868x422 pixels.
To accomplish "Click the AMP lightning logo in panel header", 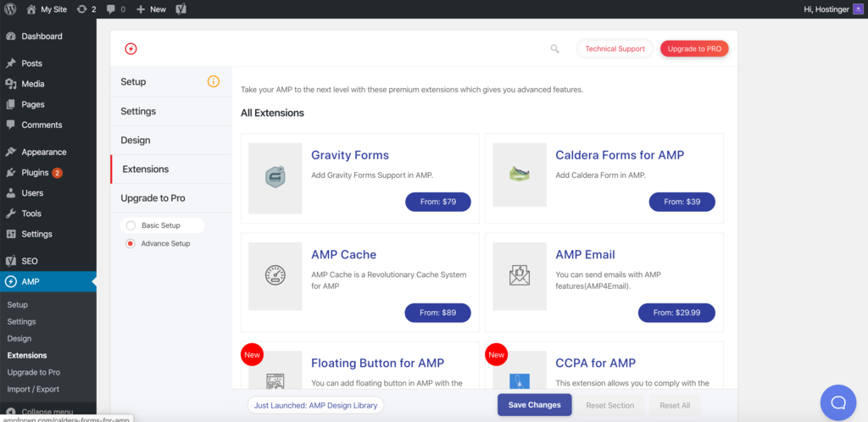I will pos(131,48).
